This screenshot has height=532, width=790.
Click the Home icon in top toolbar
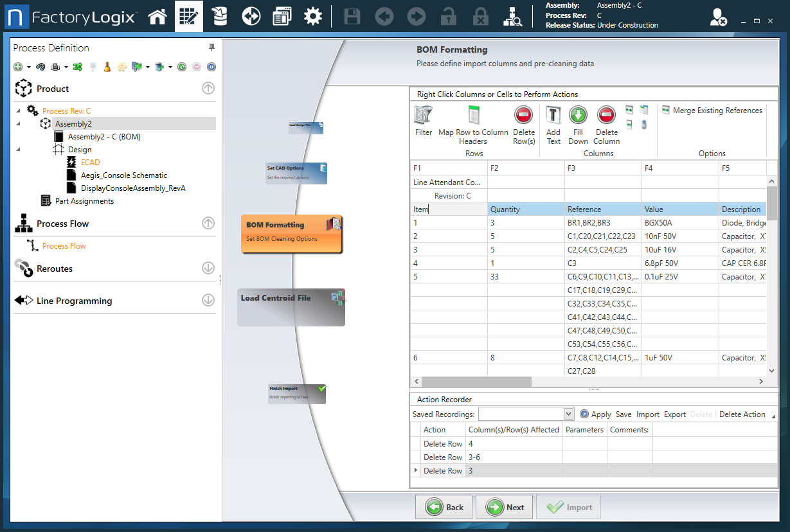(x=157, y=17)
